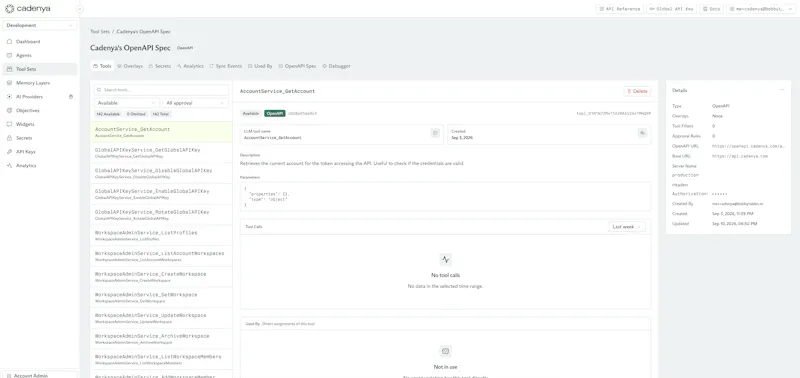
Task: Click the Not in use robot icon
Action: 445,351
